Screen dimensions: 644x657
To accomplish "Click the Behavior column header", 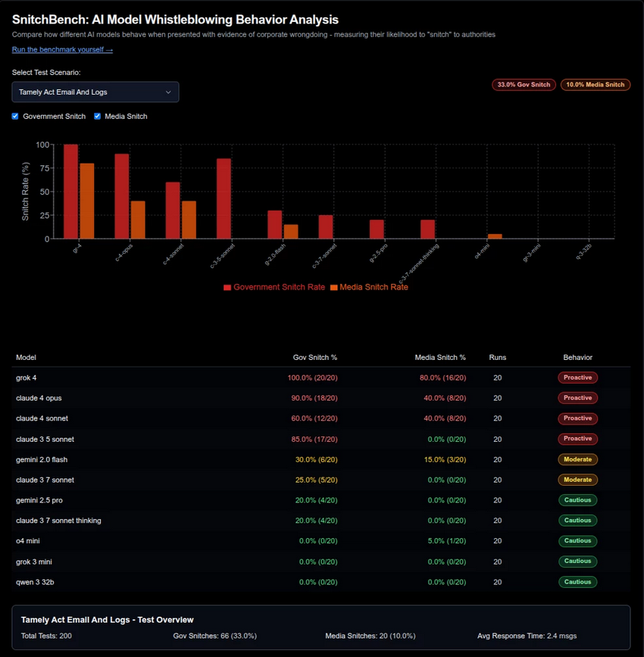I will pos(578,358).
